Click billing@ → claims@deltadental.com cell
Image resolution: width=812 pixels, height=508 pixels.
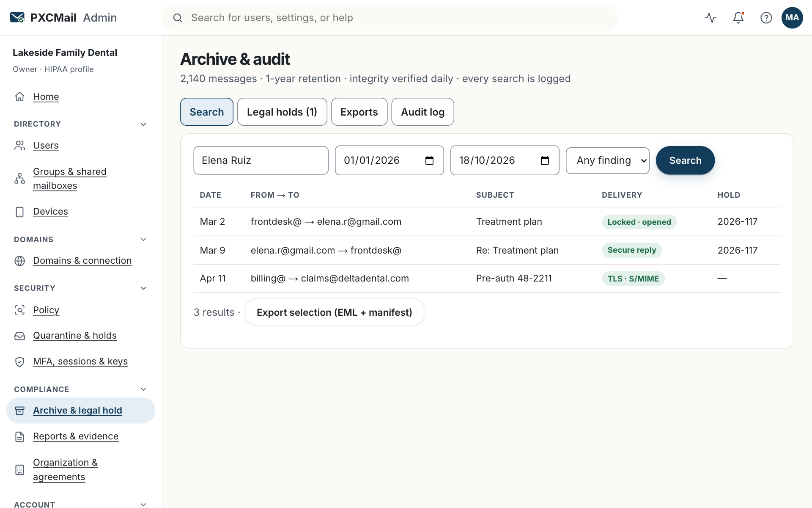(329, 279)
